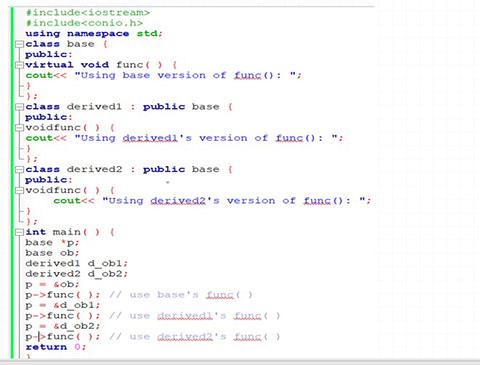
Task: Collapse the virtual void func fold marker
Action: 20,65
